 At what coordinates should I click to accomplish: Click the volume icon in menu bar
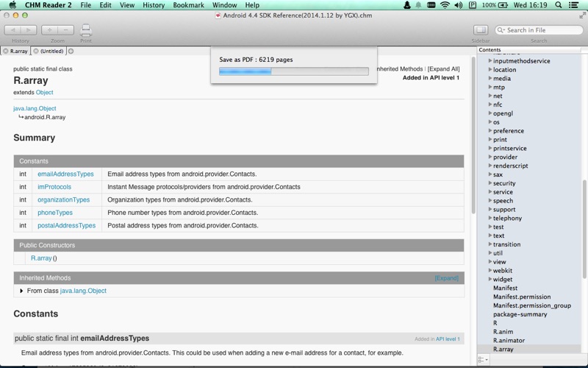click(x=458, y=5)
